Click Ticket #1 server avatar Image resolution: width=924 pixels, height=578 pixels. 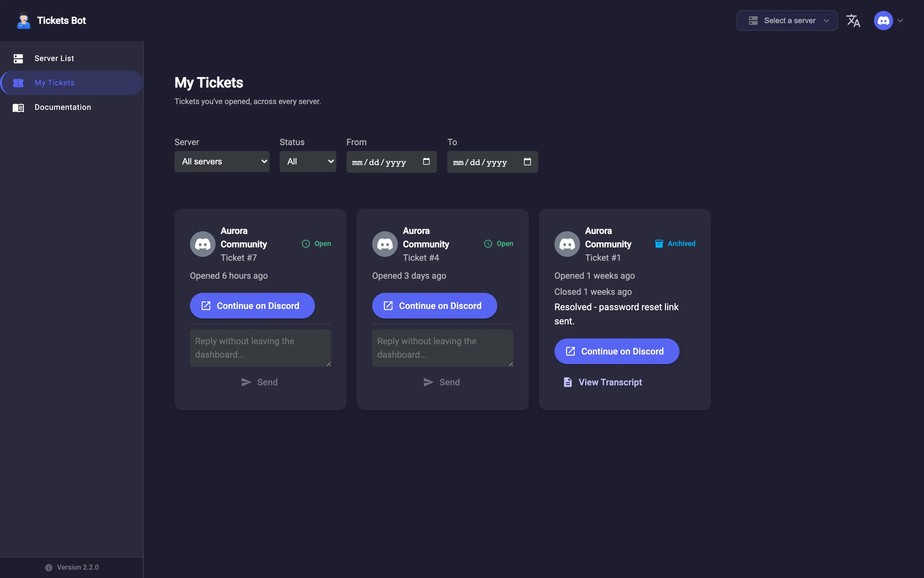[567, 244]
